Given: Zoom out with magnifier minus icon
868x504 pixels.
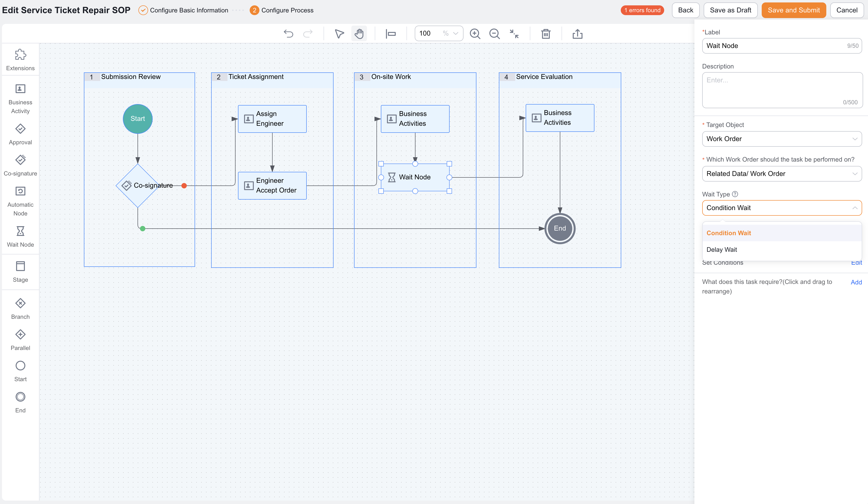Looking at the screenshot, I should tap(495, 33).
